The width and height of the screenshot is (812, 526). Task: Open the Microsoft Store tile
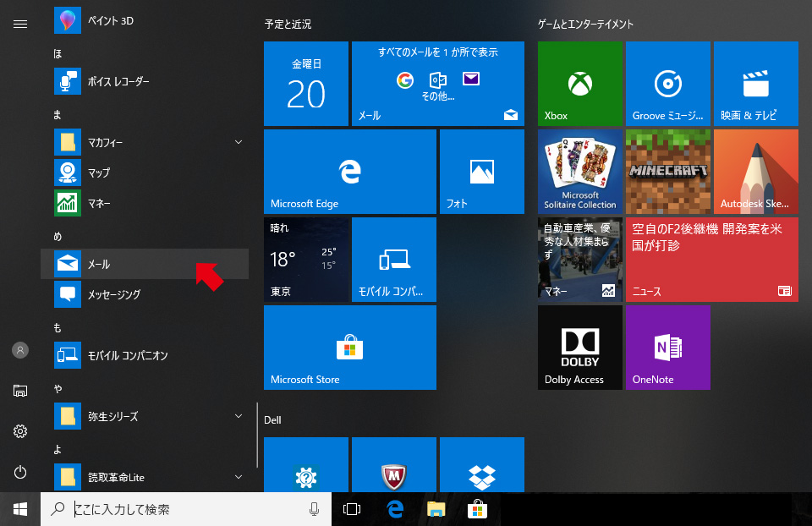(350, 348)
